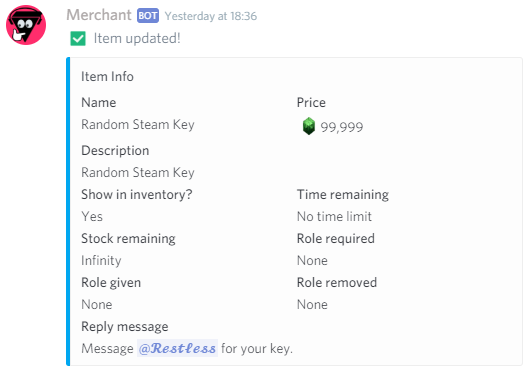Click the green checkmark emoji
The width and height of the screenshot is (531, 374).
point(78,38)
